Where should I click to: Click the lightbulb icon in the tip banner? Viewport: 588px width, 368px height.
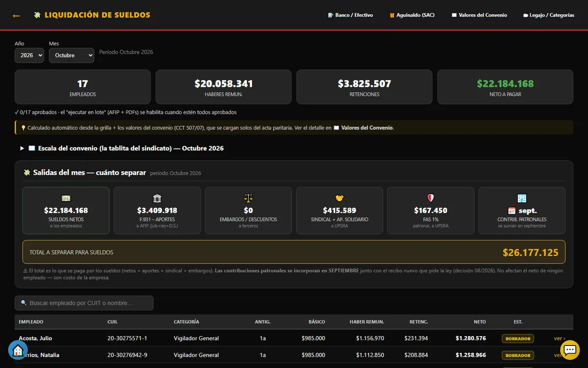pyautogui.click(x=23, y=128)
